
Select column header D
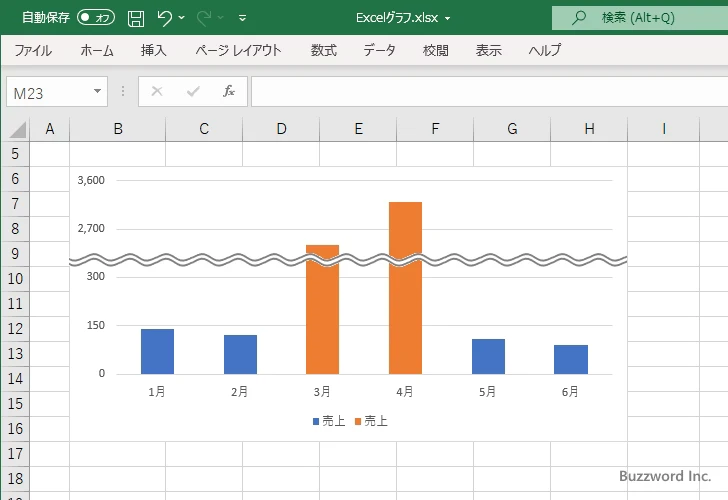click(281, 128)
